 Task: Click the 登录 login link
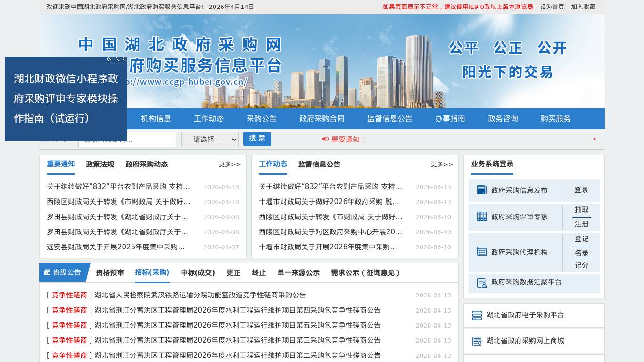coord(581,189)
